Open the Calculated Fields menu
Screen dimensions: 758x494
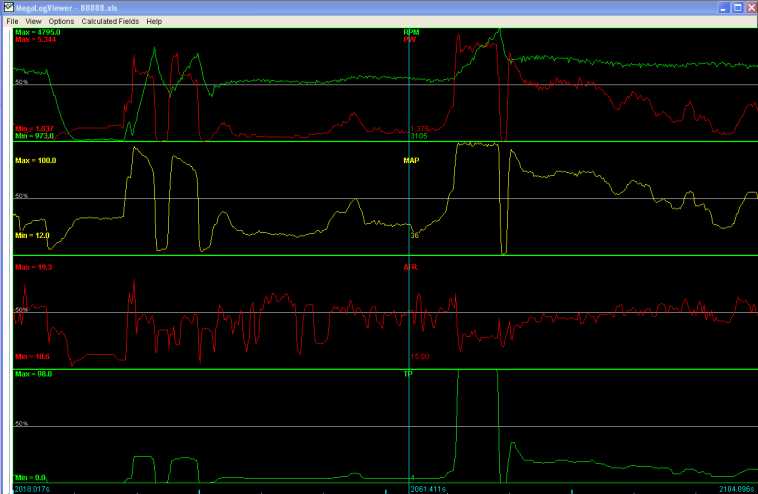tap(110, 21)
